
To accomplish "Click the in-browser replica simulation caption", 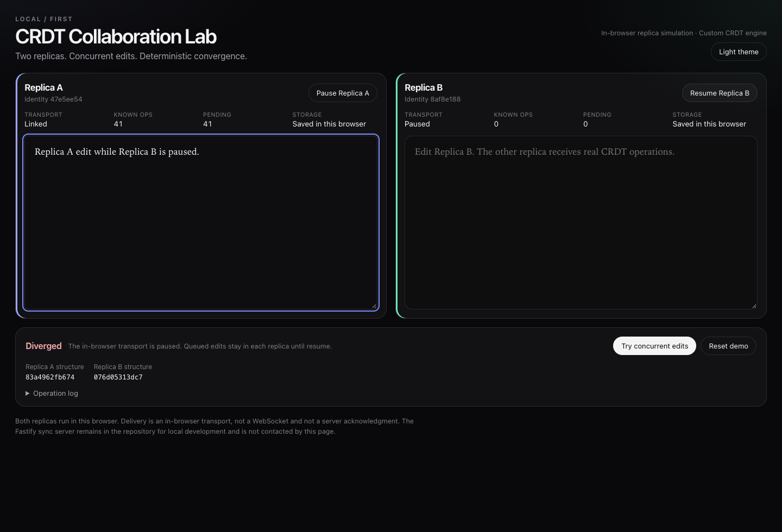I will pyautogui.click(x=684, y=33).
